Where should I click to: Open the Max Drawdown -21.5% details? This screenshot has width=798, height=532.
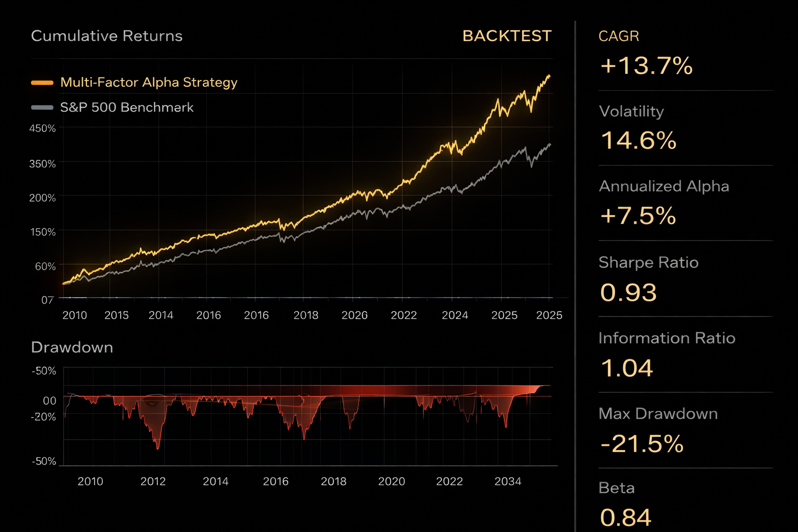coord(642,444)
